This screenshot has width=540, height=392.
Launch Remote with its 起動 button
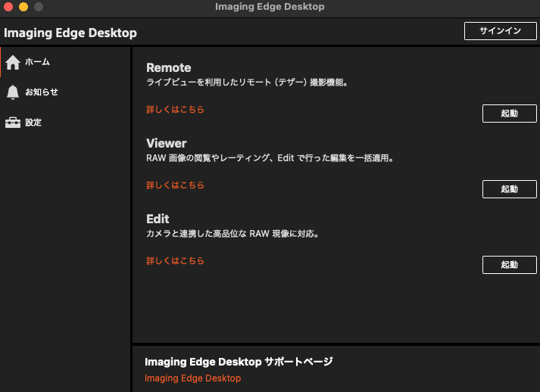(x=509, y=114)
